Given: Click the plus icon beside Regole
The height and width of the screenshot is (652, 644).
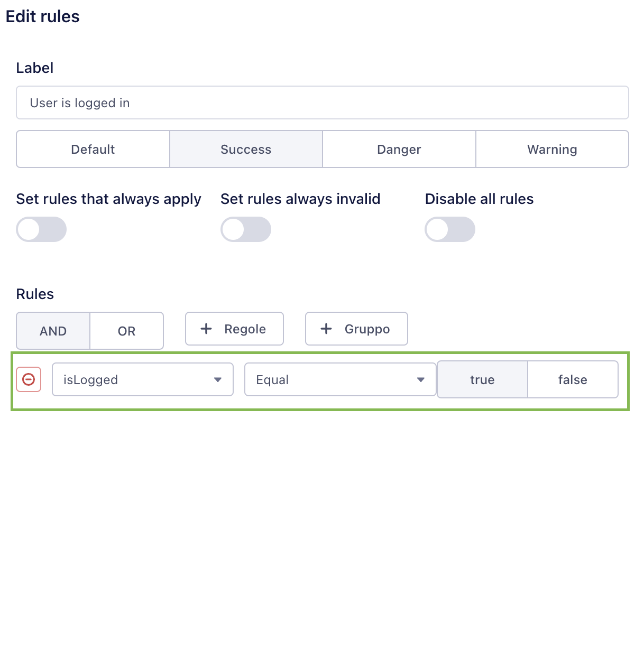Looking at the screenshot, I should coord(206,329).
